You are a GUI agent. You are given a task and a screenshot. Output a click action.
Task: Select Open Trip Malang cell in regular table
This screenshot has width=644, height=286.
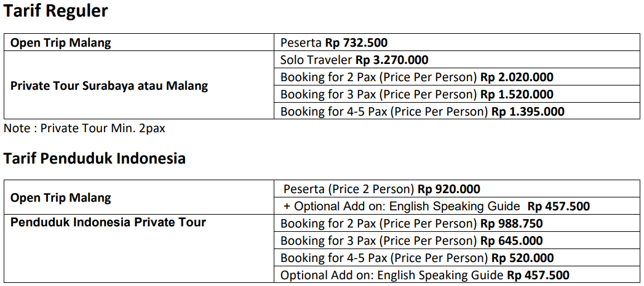click(x=139, y=42)
